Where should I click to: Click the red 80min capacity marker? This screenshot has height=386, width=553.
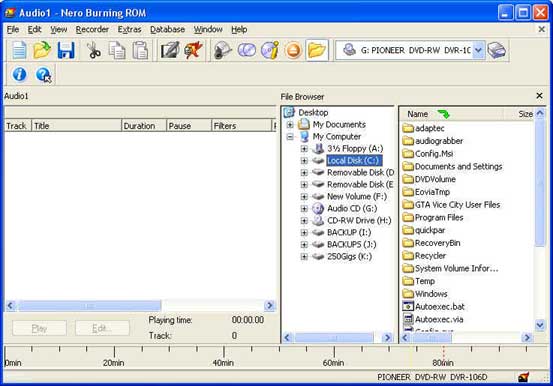tap(443, 356)
